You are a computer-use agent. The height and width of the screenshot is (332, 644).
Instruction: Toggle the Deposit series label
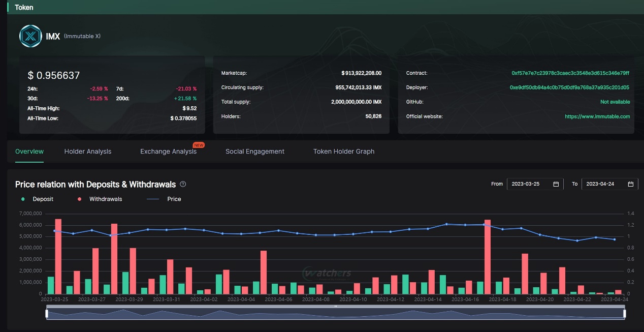tap(43, 199)
